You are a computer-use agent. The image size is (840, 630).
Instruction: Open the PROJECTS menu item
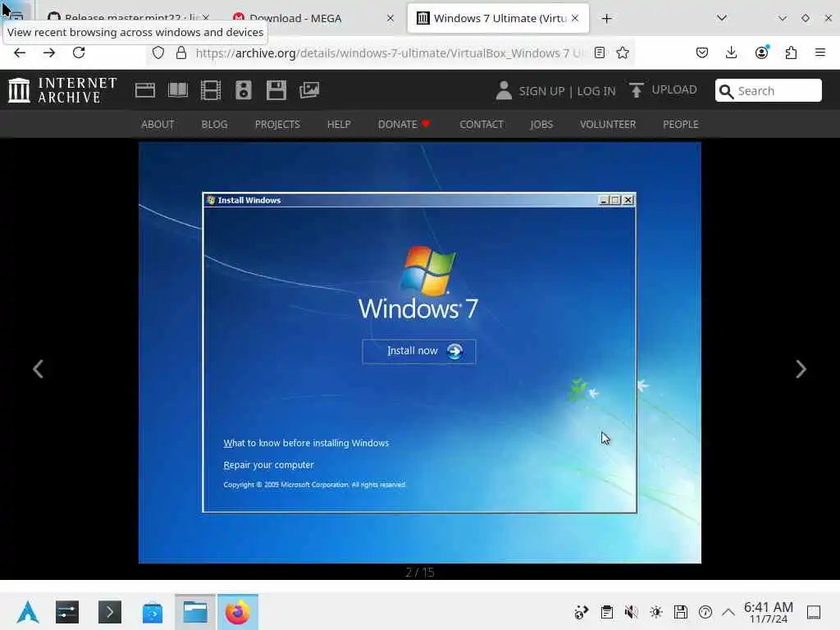coord(277,125)
